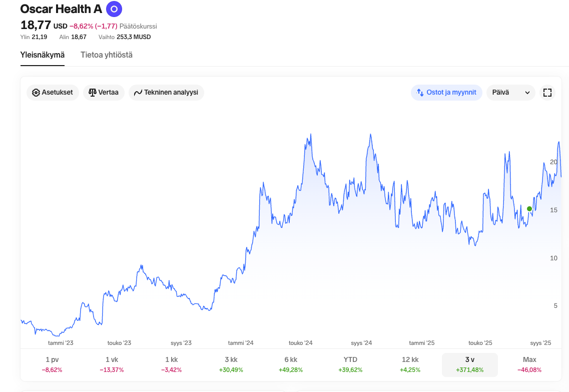Click the tammi '25 axis label
The width and height of the screenshot is (569, 392).
422,343
